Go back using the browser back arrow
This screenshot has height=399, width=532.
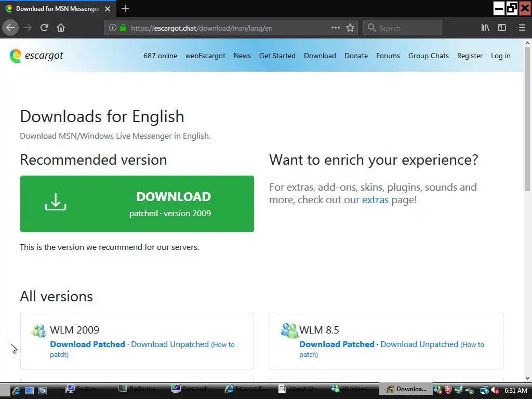click(10, 28)
